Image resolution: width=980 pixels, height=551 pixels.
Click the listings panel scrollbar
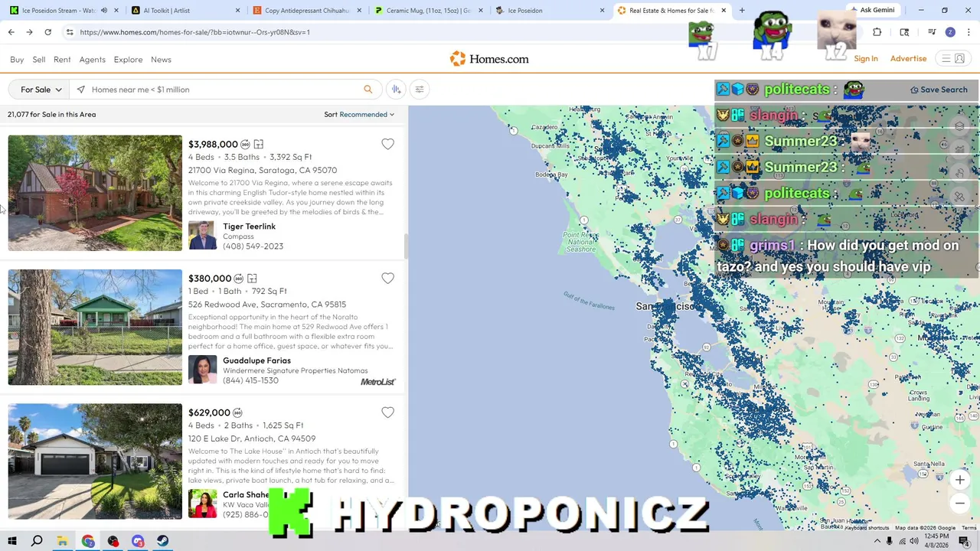(x=405, y=246)
